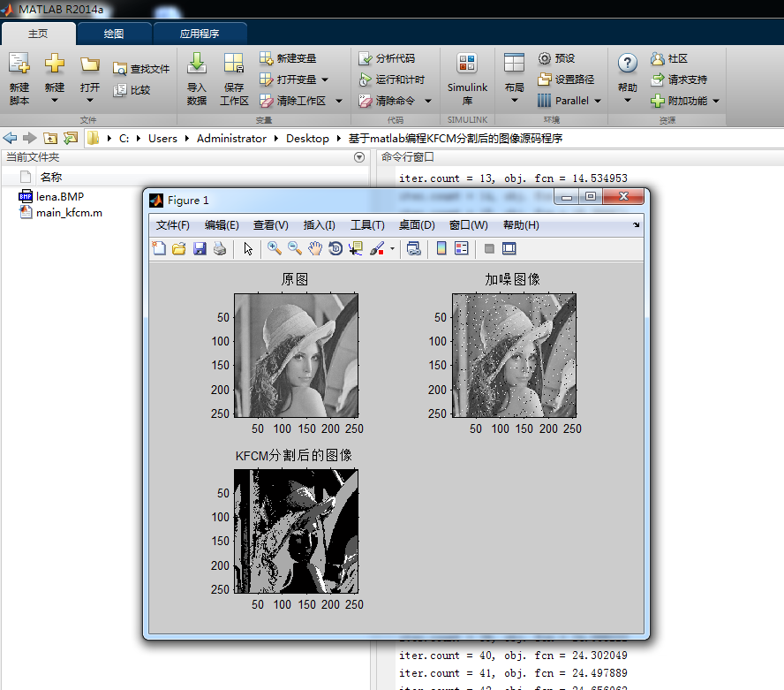Go back with the blue left arrow
This screenshot has width=784, height=690.
(x=10, y=138)
